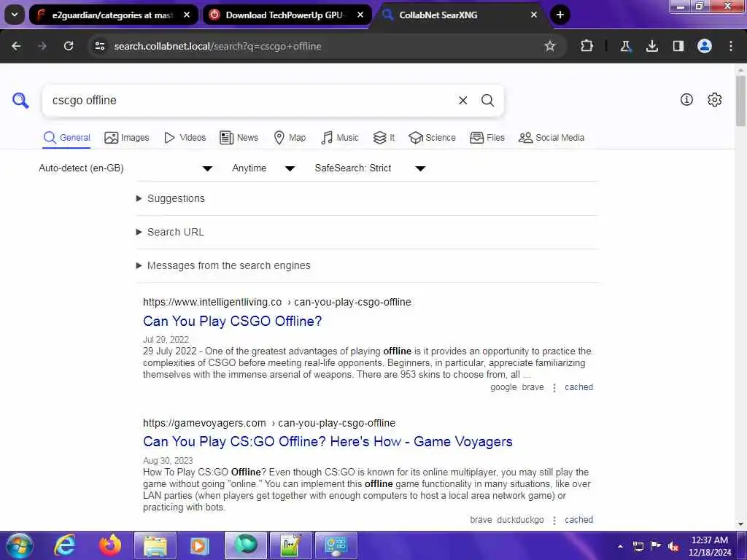Open cached link for intelligentliving result

[578, 388]
